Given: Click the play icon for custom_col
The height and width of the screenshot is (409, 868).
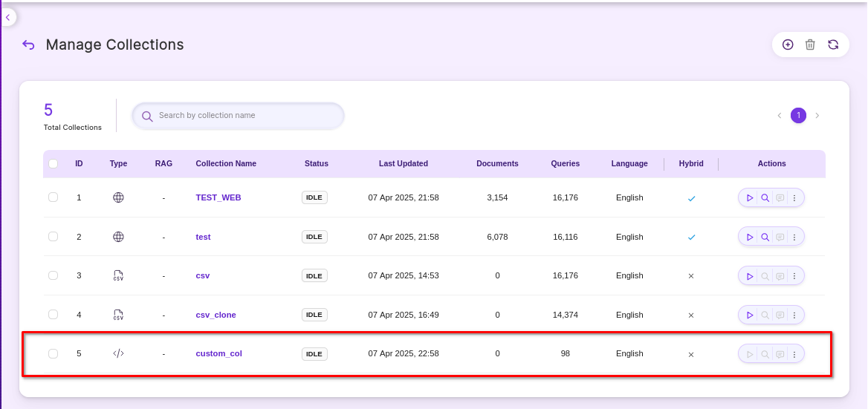Looking at the screenshot, I should point(750,354).
